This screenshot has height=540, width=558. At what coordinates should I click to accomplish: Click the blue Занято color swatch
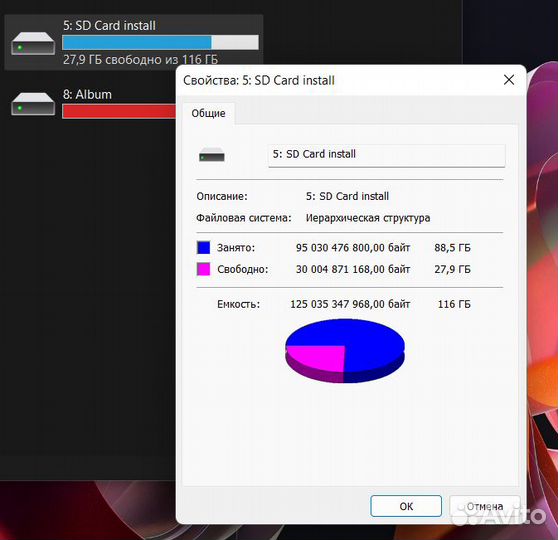204,247
